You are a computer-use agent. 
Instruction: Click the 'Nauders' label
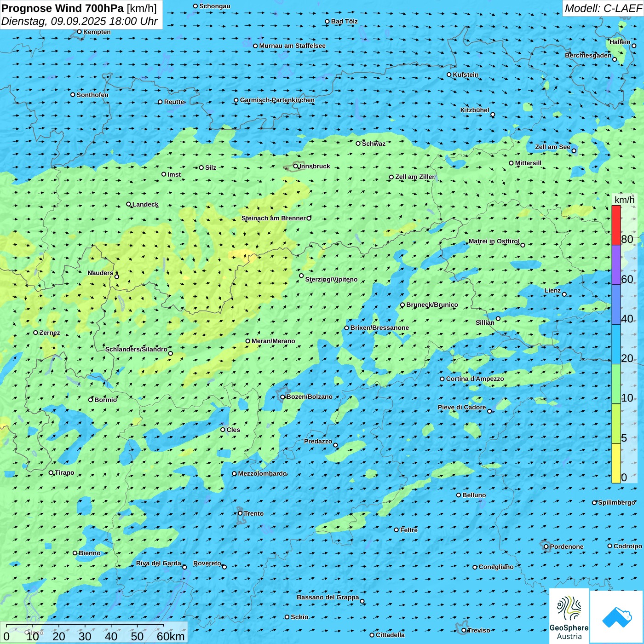[100, 273]
